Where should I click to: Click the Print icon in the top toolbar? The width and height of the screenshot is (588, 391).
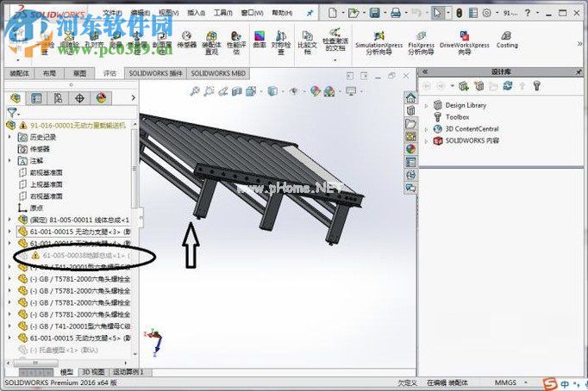click(x=395, y=13)
